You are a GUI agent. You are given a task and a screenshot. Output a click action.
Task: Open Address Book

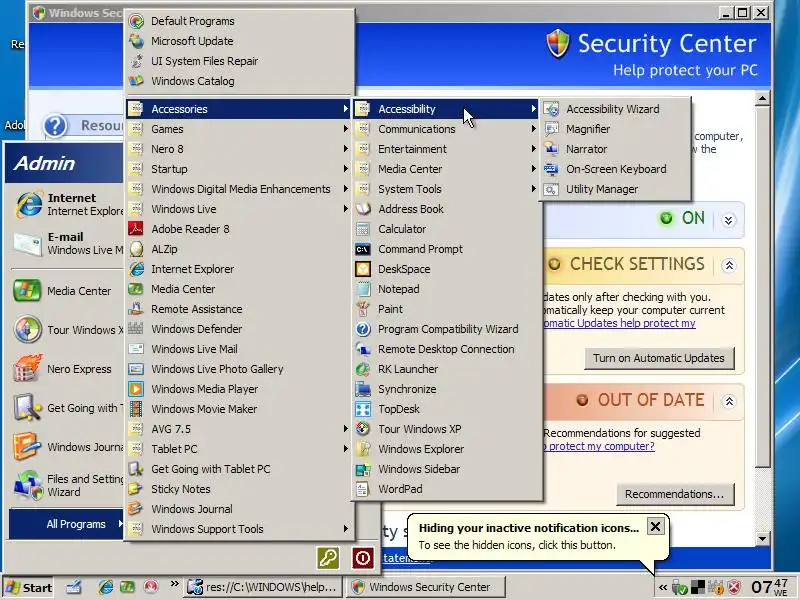446,209
